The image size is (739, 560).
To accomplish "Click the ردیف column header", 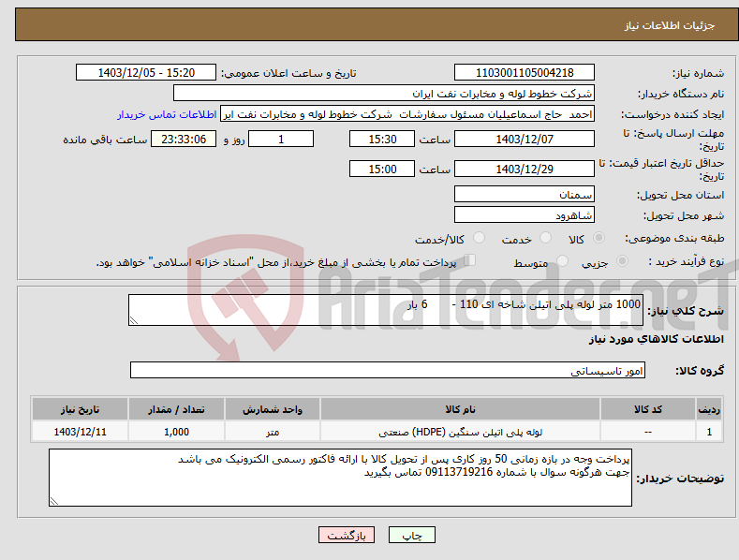I will (709, 409).
